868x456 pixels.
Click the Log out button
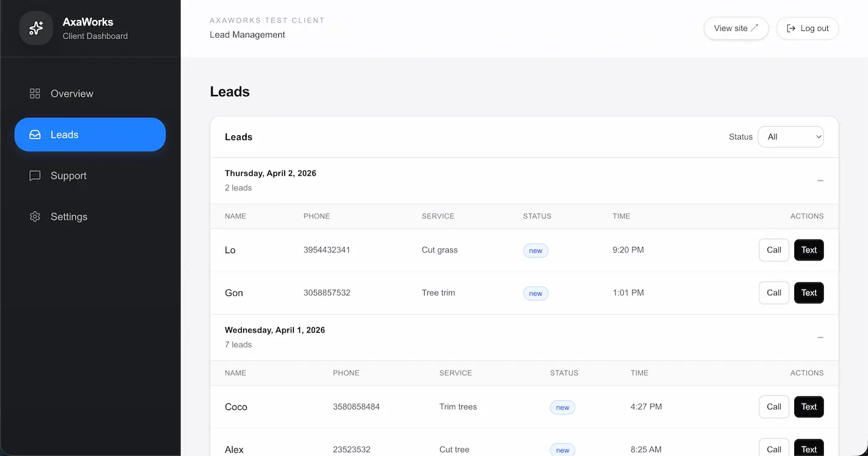(807, 28)
